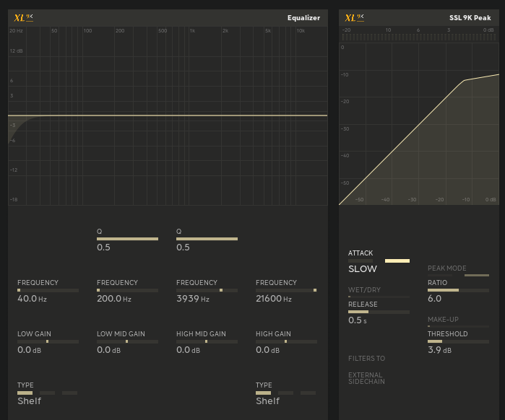Click the XL 9K logo in SSL 9K Peak panel
Image resolution: width=505 pixels, height=420 pixels.
coord(354,18)
